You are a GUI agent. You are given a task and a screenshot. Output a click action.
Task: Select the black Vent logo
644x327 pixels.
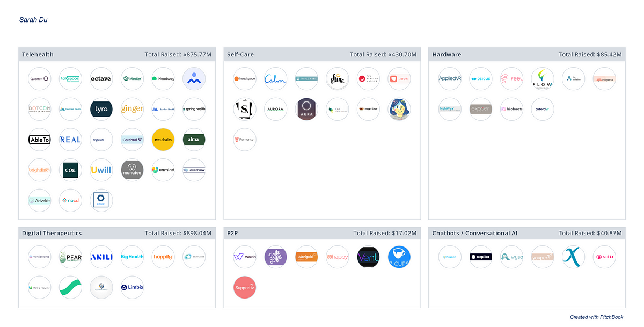point(368,257)
